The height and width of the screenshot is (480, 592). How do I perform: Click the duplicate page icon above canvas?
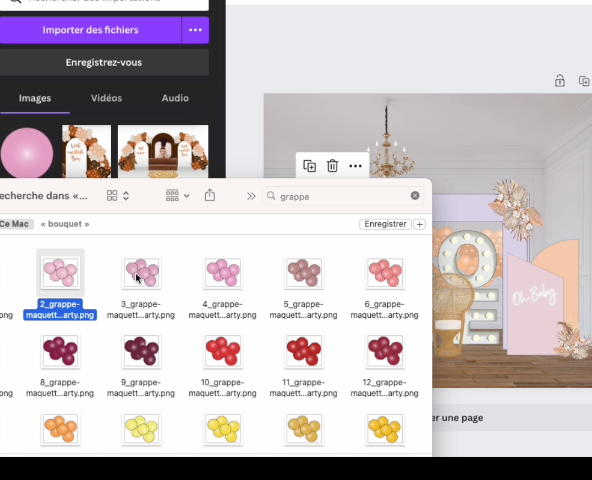pos(584,81)
